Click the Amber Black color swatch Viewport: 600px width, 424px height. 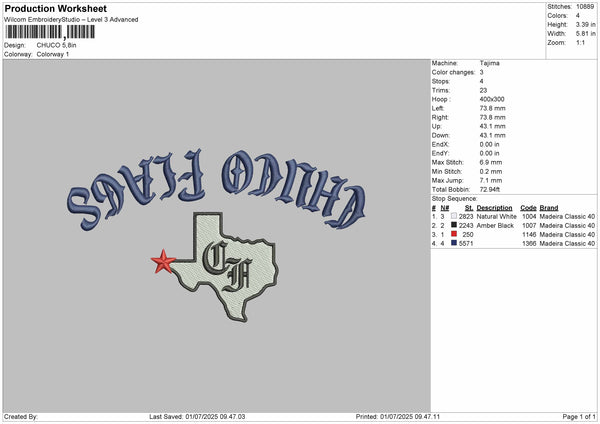pos(454,225)
